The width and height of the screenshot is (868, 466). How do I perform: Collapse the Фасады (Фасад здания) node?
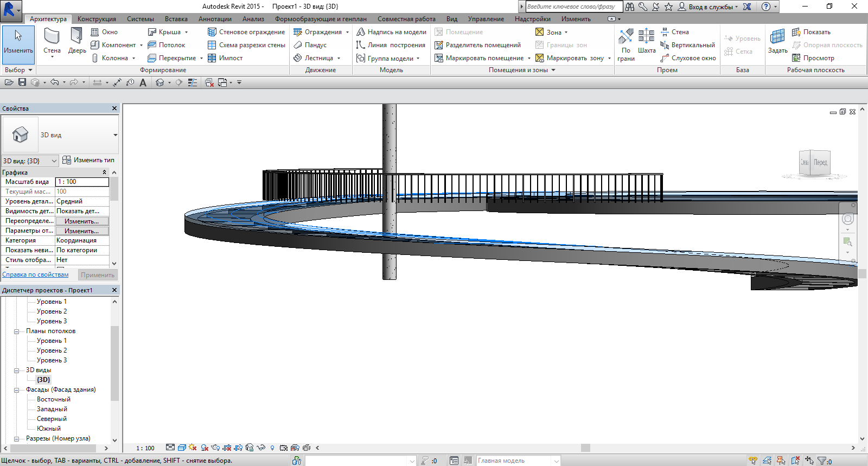coord(17,390)
